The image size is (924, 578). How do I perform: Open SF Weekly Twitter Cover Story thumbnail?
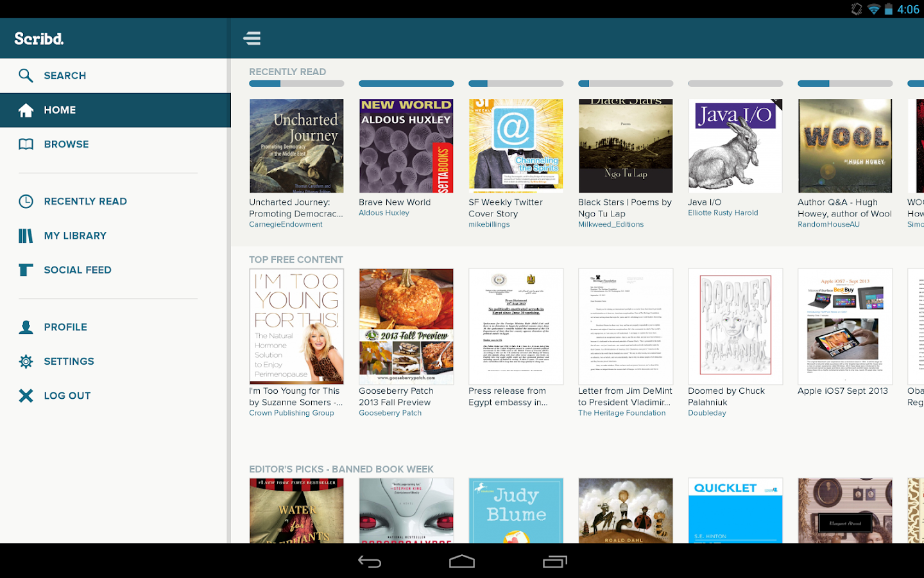516,146
